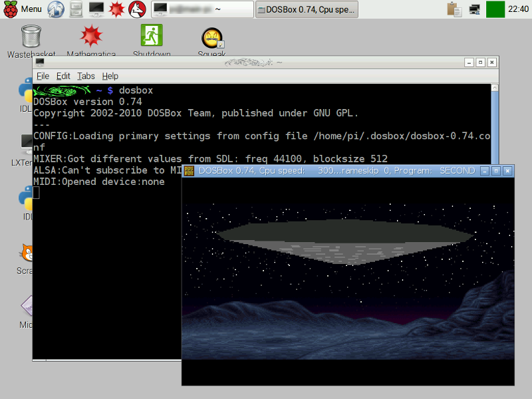The image size is (532, 399).
Task: Click the green CPU usage monitor
Action: click(495, 9)
